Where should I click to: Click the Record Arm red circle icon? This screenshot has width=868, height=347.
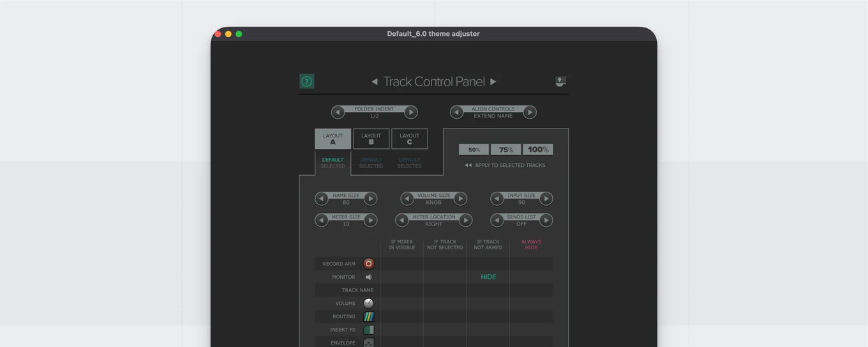[368, 263]
